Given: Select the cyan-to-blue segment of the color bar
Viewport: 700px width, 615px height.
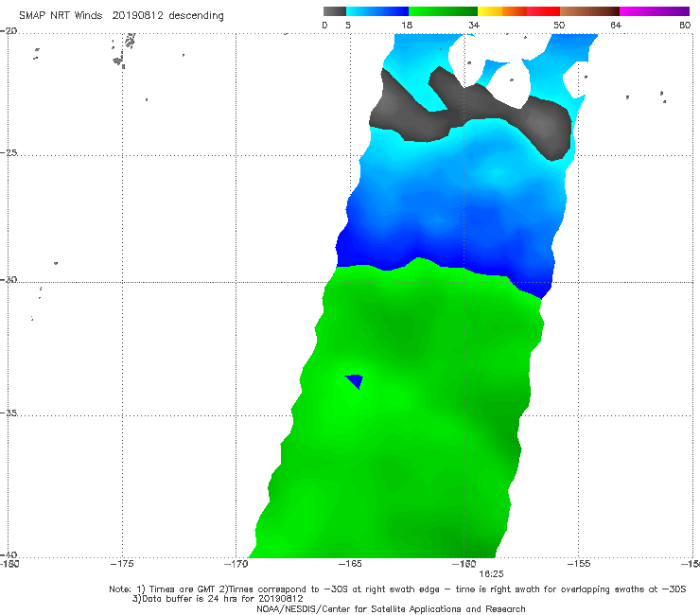Looking at the screenshot, I should coord(377,11).
